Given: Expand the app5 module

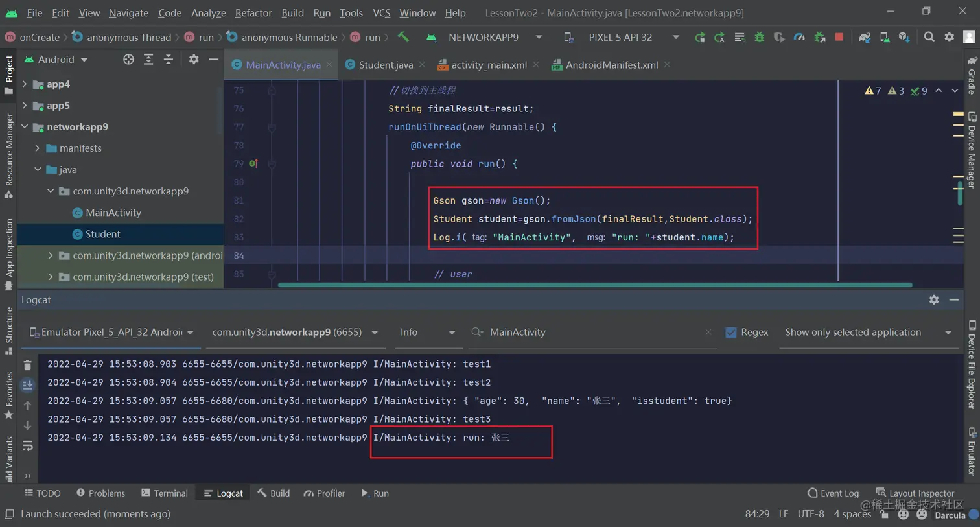Looking at the screenshot, I should [x=25, y=106].
